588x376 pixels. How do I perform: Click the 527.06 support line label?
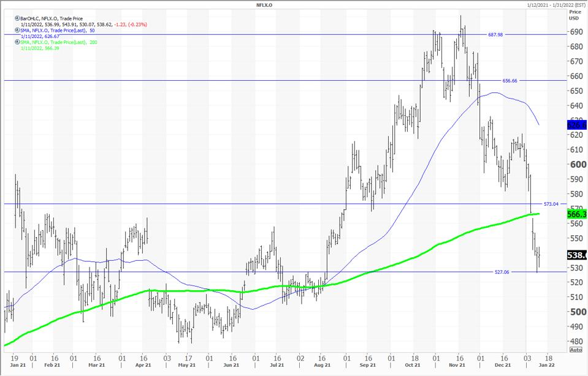[x=503, y=272]
